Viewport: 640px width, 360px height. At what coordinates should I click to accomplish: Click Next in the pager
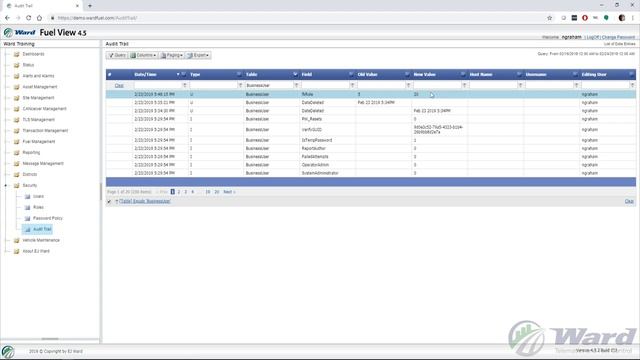[229, 192]
